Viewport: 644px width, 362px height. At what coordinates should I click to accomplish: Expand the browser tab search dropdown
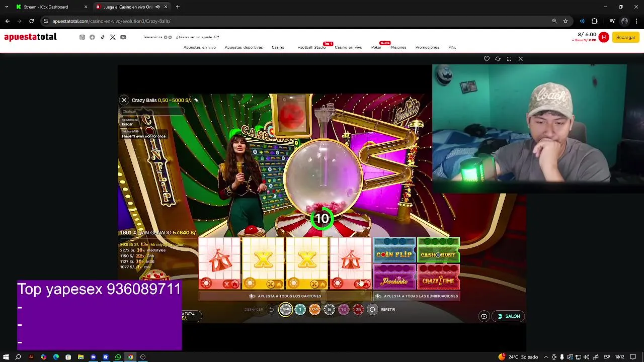(x=6, y=7)
